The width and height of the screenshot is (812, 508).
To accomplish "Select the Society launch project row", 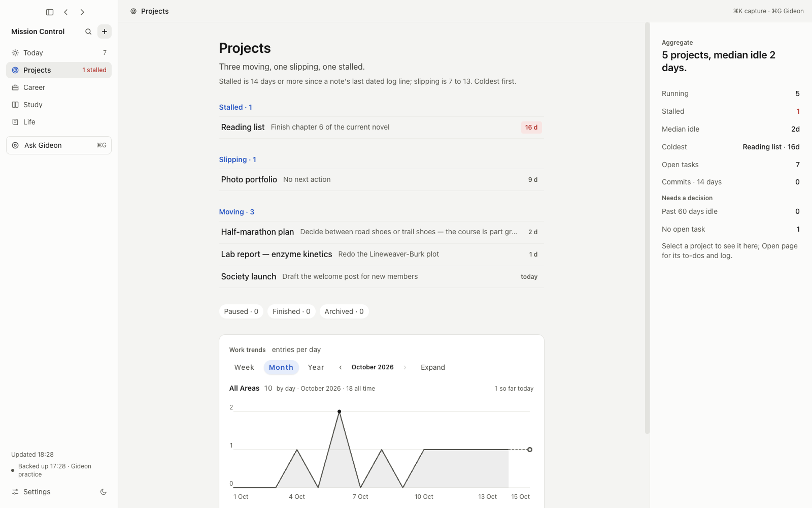I will 381,277.
